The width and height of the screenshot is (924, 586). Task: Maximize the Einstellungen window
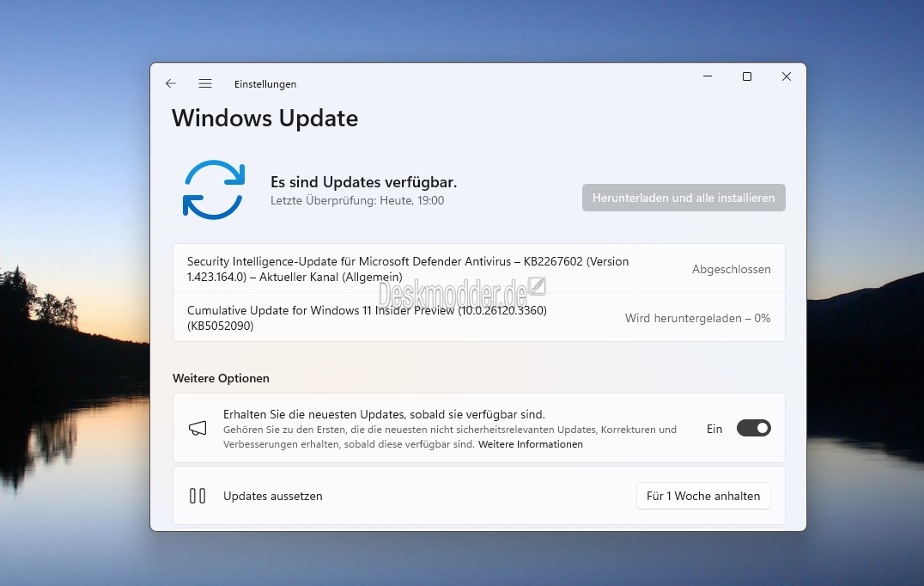pos(746,76)
